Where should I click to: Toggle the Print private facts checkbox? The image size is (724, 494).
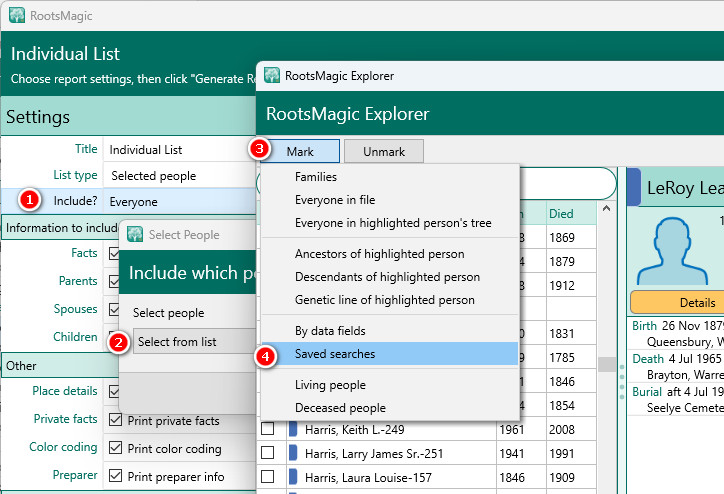pos(115,420)
